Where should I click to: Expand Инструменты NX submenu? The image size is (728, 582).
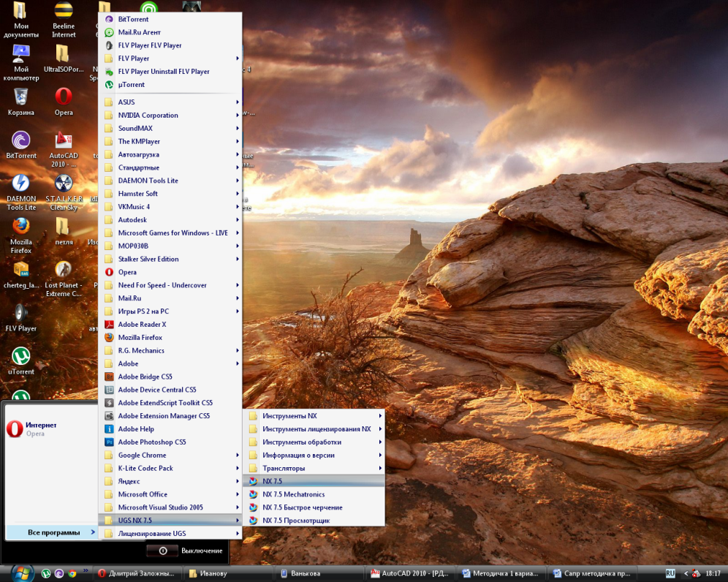coord(314,416)
